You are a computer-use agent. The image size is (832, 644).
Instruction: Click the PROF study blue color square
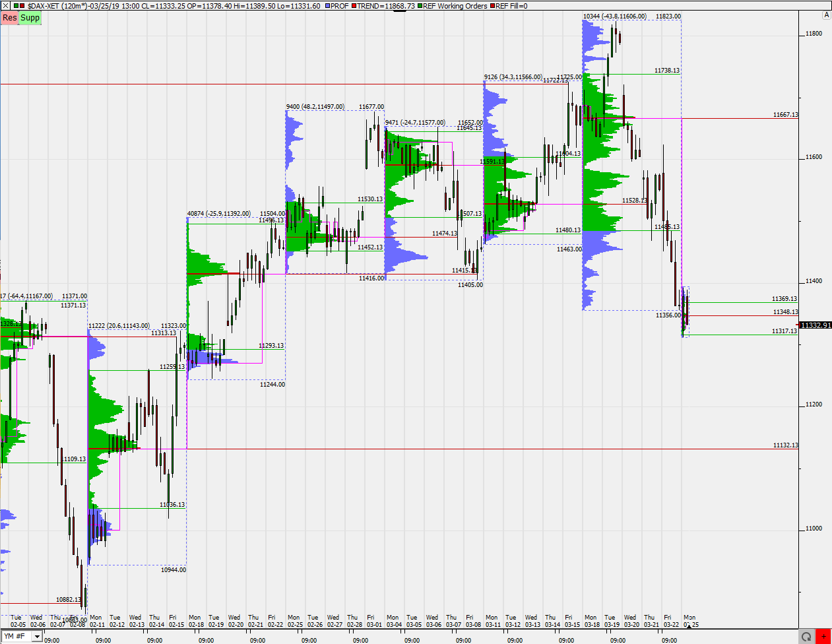coord(328,6)
